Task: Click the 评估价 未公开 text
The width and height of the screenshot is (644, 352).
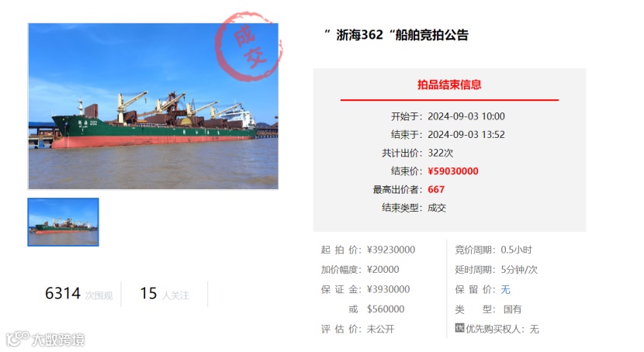Action: tap(380, 329)
